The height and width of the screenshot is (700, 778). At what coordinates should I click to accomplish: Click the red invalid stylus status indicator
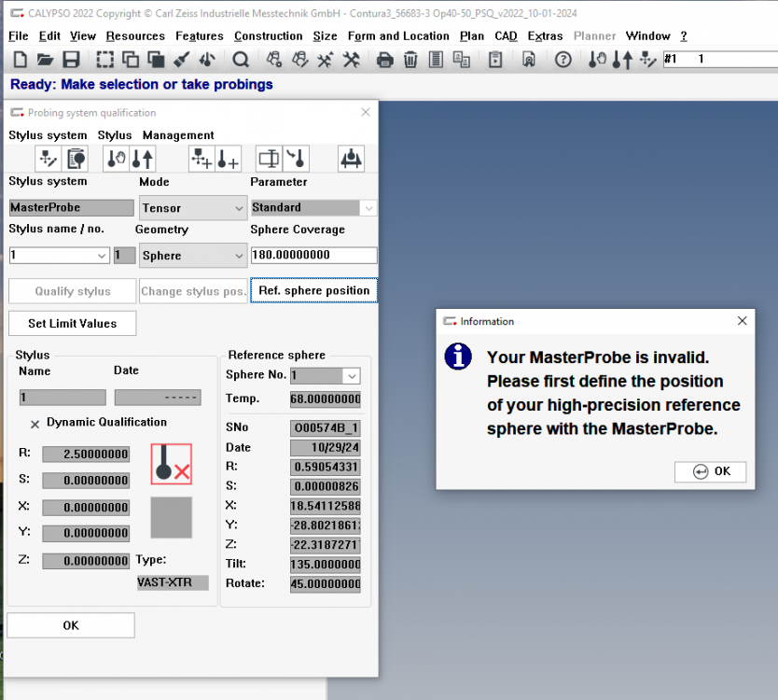[x=171, y=464]
